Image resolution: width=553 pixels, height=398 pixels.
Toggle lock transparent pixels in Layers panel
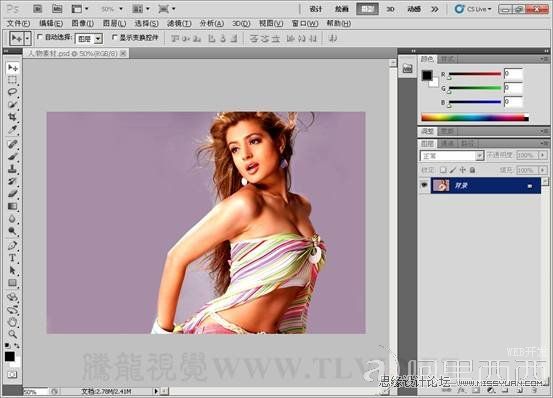(x=443, y=170)
